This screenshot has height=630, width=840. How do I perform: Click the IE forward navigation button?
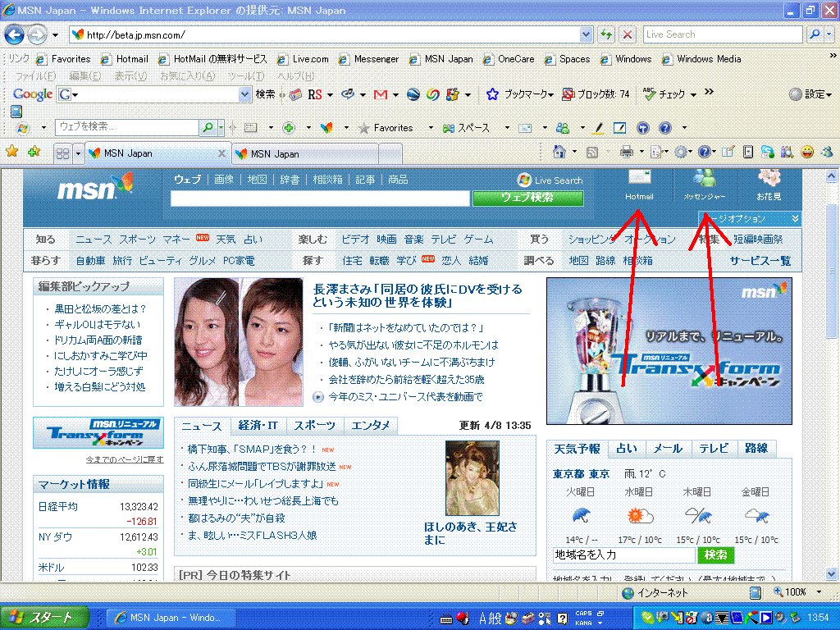pos(37,35)
